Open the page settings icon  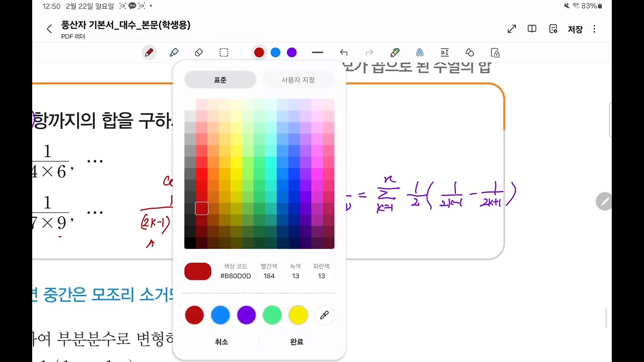553,29
